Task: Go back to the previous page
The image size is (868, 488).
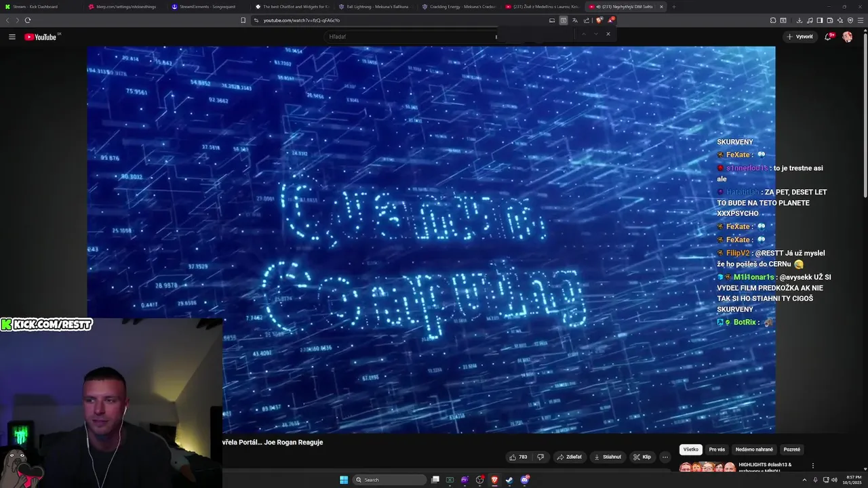Action: 7,20
